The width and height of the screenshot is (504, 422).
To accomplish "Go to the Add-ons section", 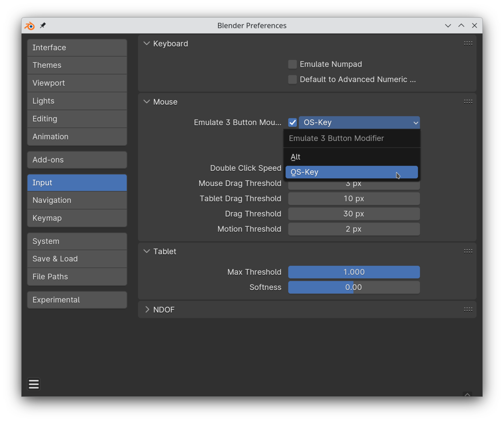I will (x=77, y=160).
